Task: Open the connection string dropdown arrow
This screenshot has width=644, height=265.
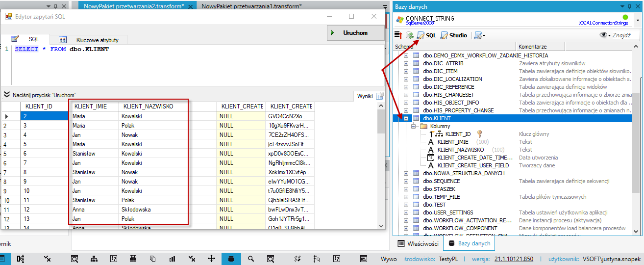Action: (x=638, y=21)
